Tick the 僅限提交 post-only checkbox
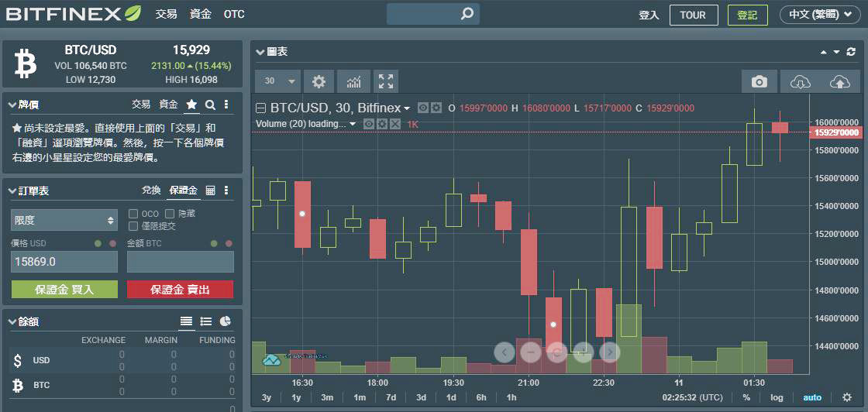Screen dimensions: 868x412 (133, 225)
